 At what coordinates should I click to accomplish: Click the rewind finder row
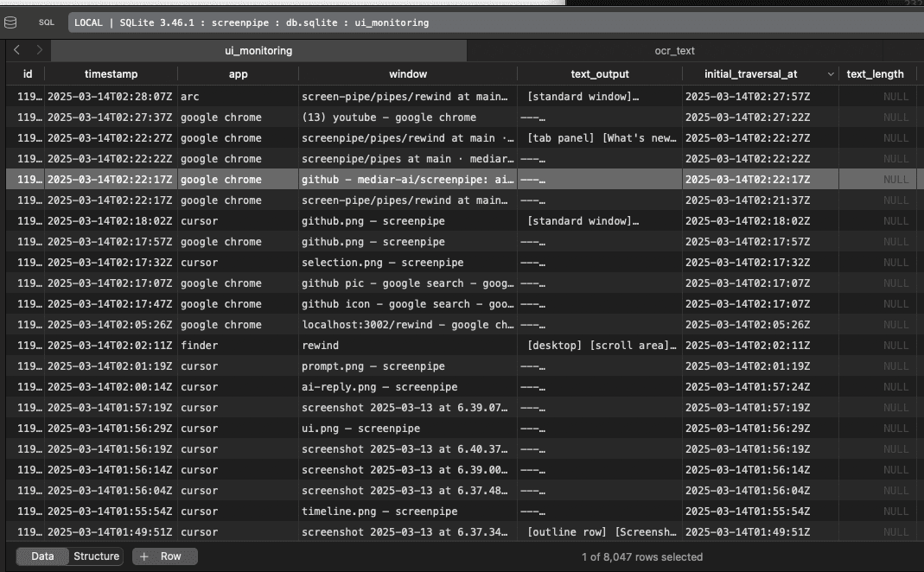pyautogui.click(x=408, y=345)
